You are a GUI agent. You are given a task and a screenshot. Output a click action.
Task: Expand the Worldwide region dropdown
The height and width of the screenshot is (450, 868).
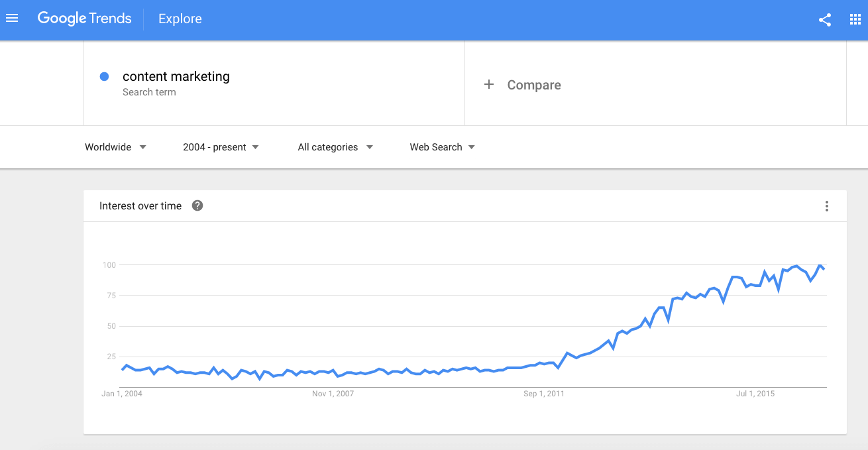click(115, 147)
